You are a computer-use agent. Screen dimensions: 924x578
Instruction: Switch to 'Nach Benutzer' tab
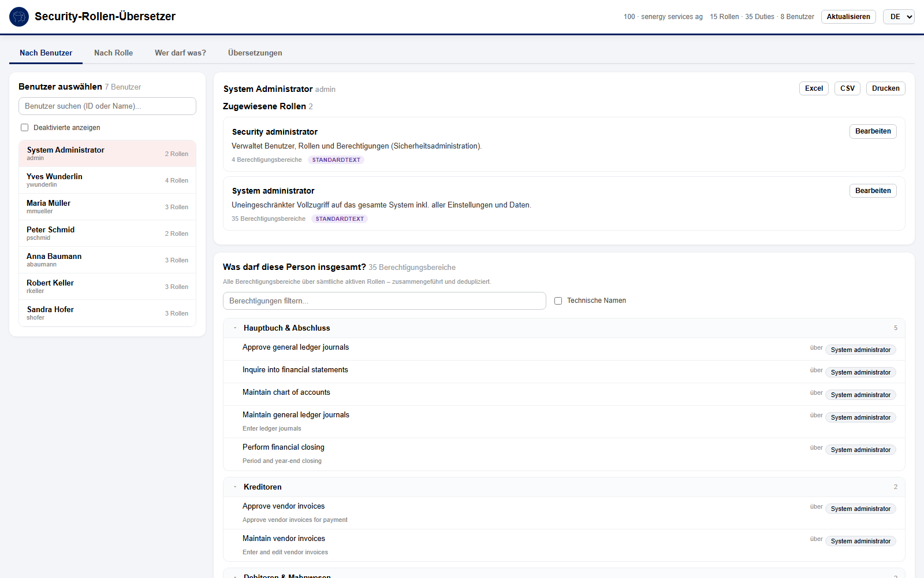[x=46, y=53]
